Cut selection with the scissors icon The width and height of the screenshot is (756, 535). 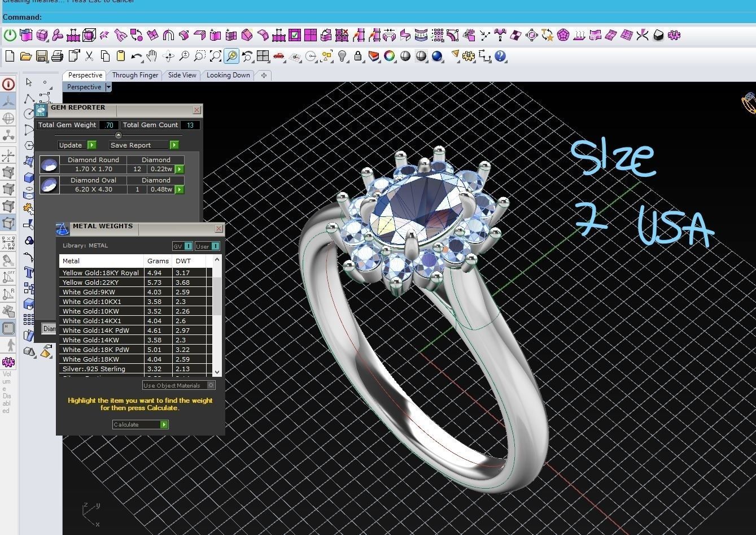tap(89, 56)
